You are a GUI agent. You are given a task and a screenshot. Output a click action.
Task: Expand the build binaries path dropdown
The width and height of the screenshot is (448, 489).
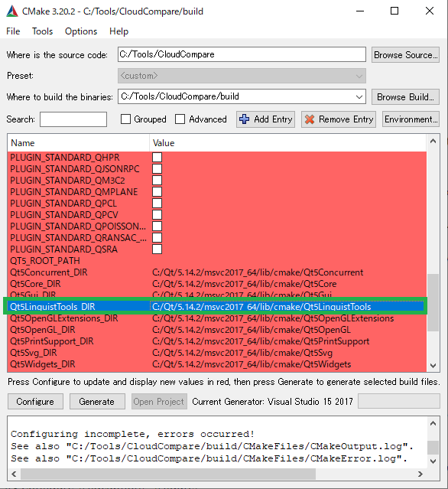pyautogui.click(x=359, y=97)
